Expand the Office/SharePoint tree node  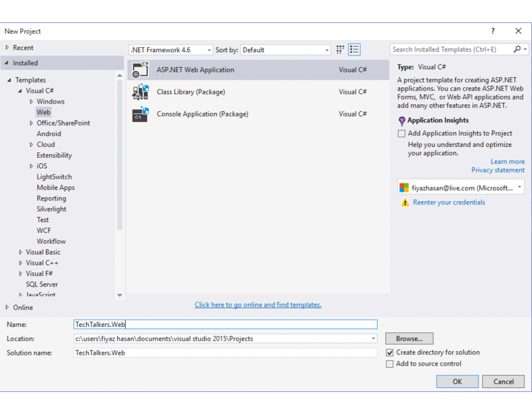(31, 123)
